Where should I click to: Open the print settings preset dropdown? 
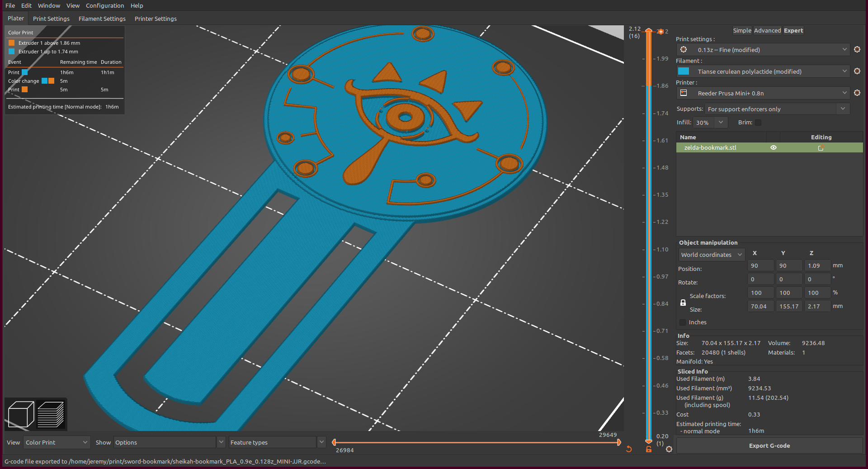pos(763,49)
